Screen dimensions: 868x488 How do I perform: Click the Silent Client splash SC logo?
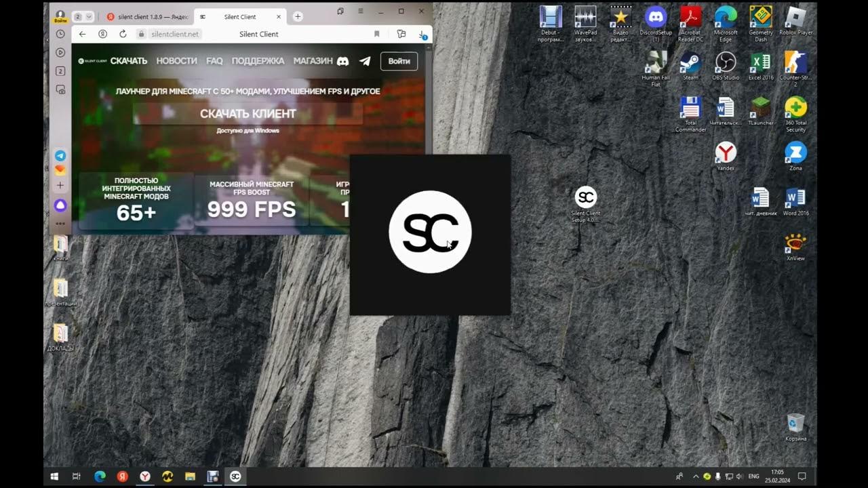[430, 232]
